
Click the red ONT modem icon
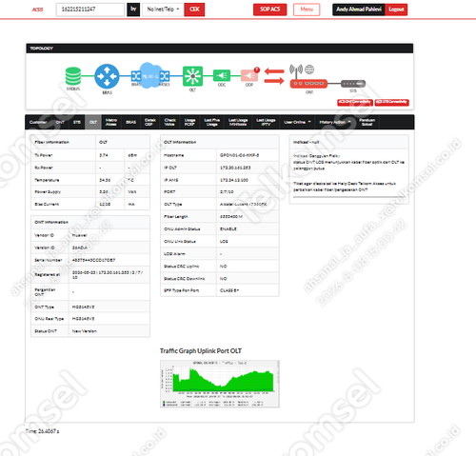[308, 84]
